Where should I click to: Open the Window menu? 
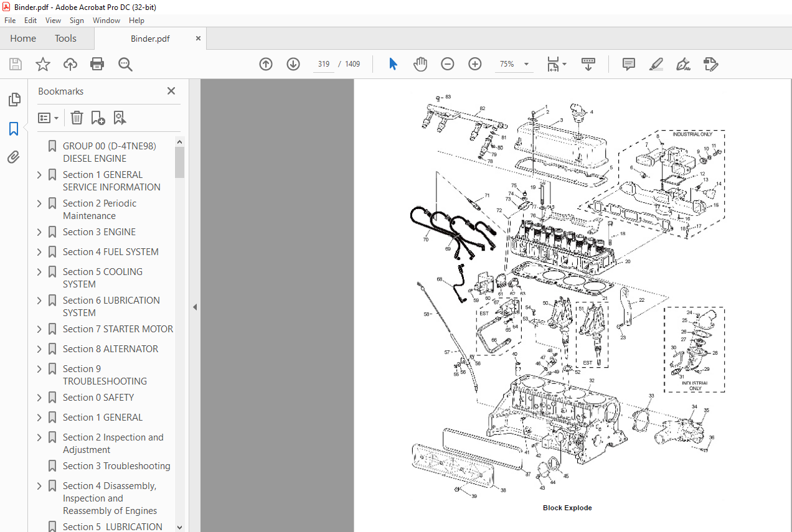[106, 21]
